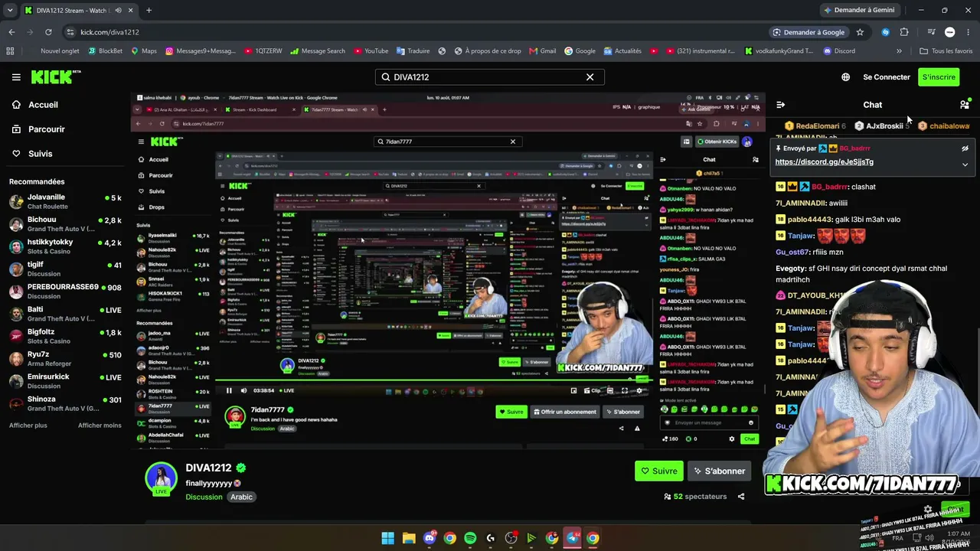This screenshot has width=980, height=551.
Task: Open the Actualités bookmark
Action: click(622, 51)
